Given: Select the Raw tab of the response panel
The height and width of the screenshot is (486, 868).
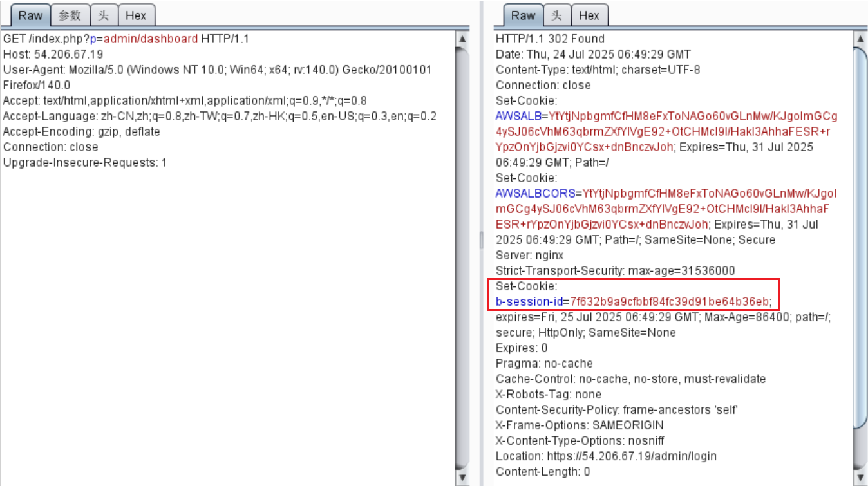Looking at the screenshot, I should (x=522, y=15).
